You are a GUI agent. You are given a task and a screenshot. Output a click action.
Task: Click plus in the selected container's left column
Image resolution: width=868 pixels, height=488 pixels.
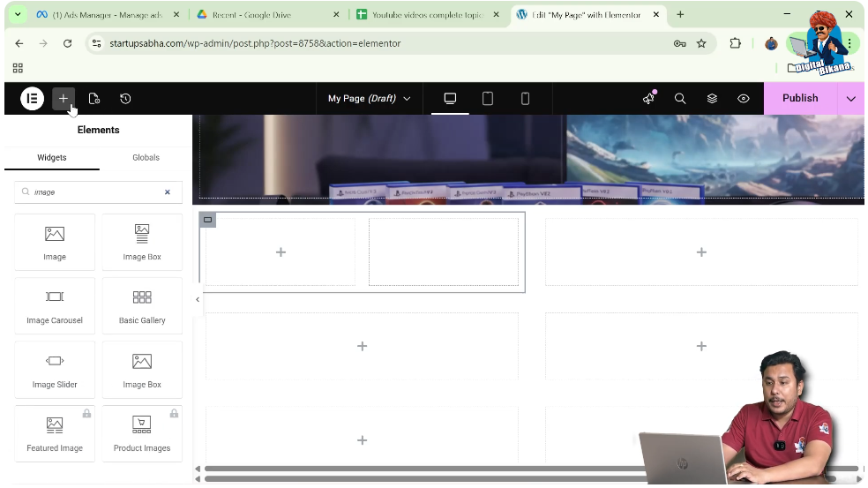(281, 252)
